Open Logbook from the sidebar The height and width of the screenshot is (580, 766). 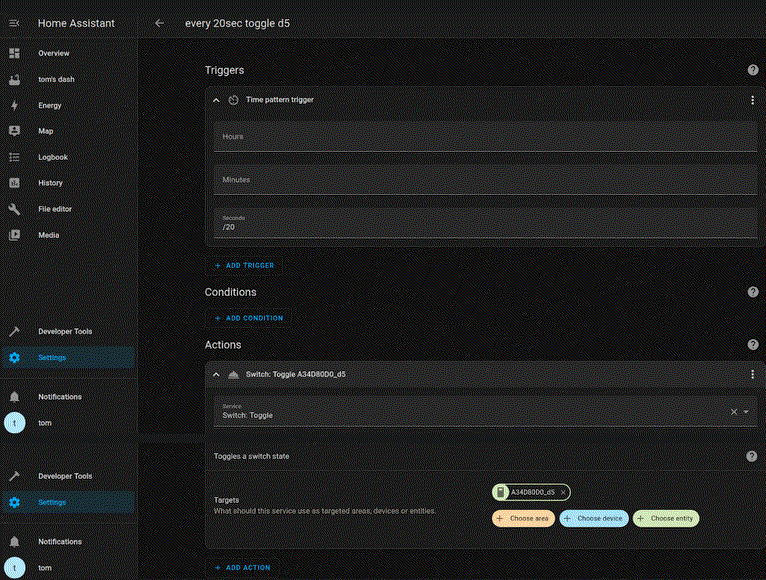coord(53,157)
